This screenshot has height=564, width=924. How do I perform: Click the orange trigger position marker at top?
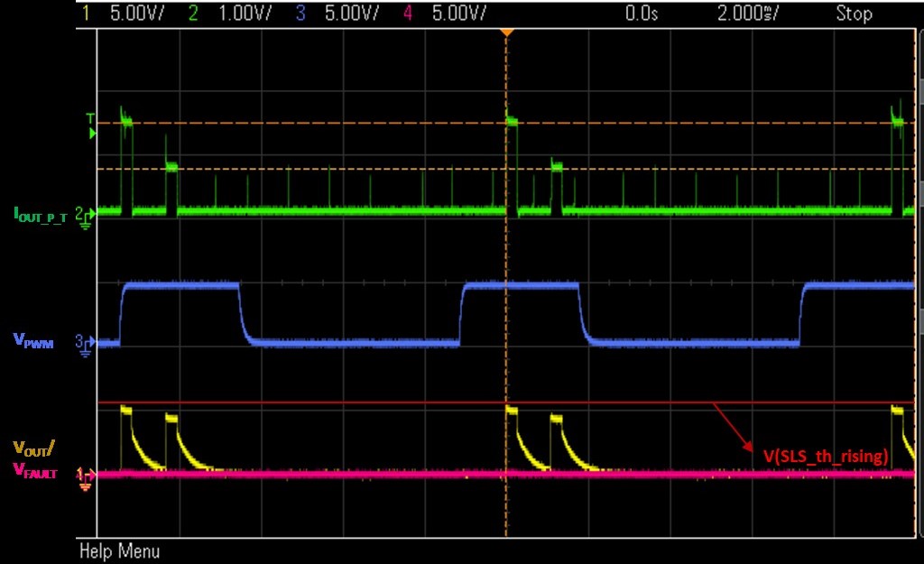506,32
